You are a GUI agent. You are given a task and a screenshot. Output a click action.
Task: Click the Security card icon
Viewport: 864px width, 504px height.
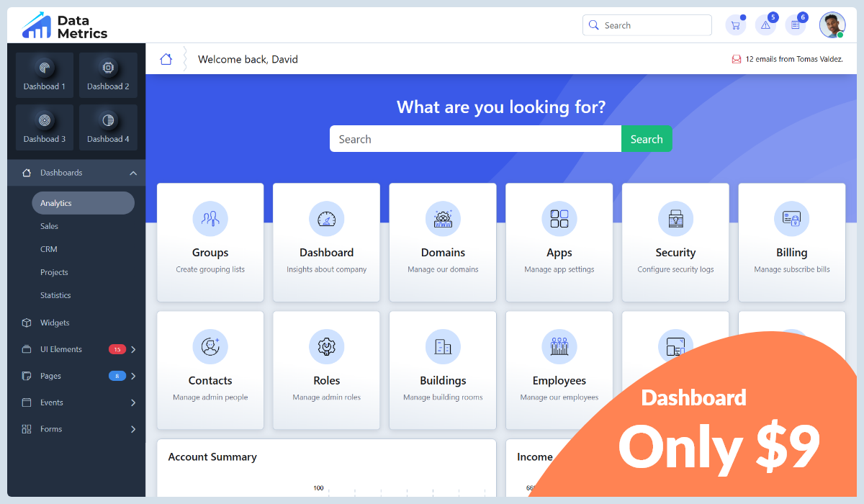pos(675,218)
